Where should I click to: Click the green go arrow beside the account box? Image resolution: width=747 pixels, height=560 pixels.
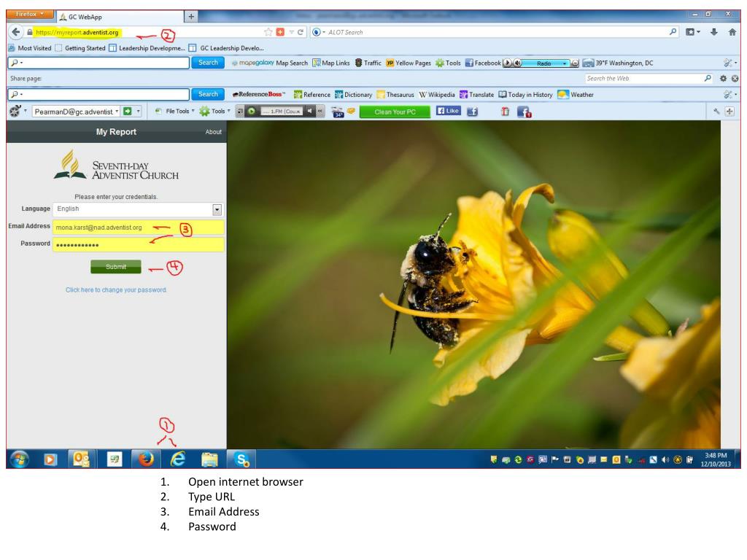click(x=127, y=112)
